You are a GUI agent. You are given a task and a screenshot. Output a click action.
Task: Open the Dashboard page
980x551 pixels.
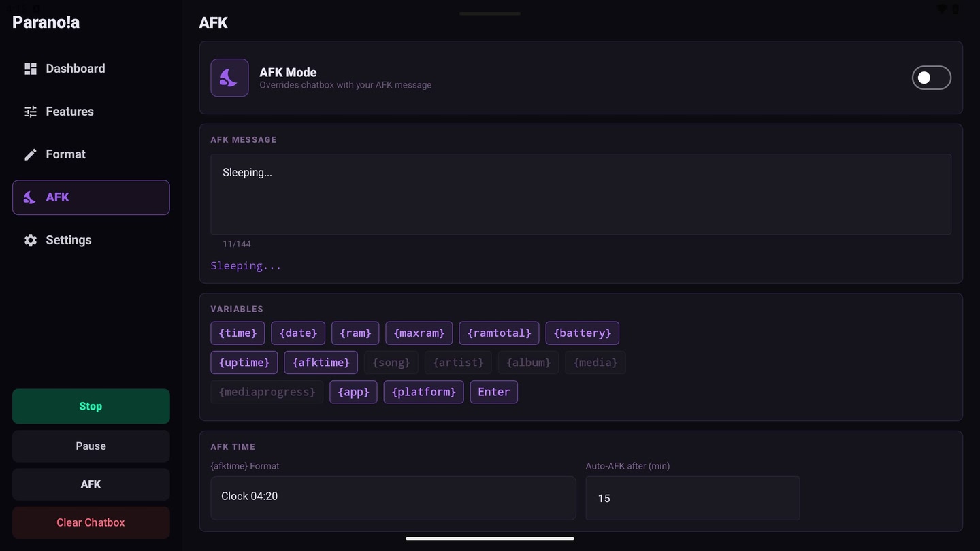(x=91, y=69)
